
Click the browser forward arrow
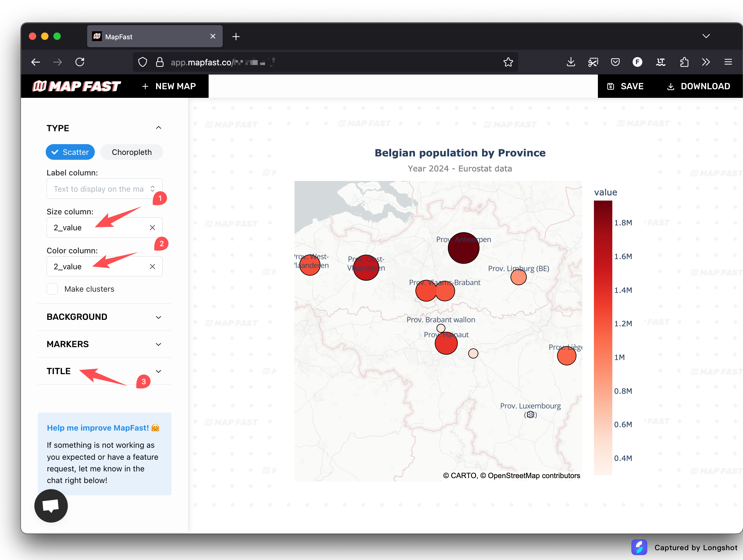point(58,62)
